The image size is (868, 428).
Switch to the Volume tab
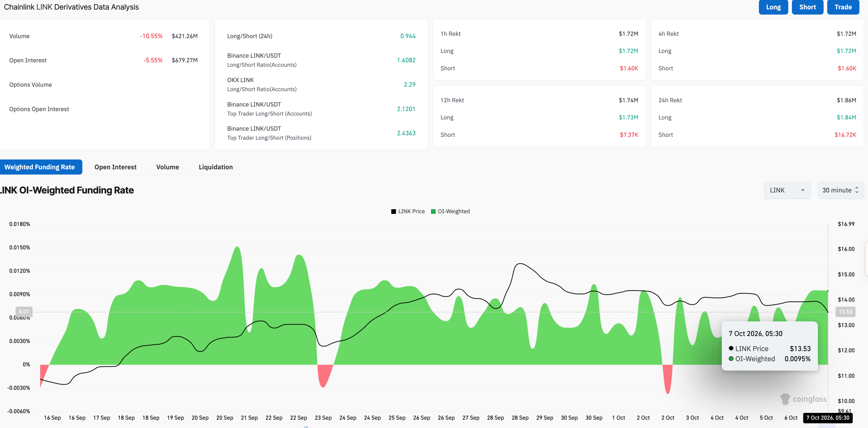[x=168, y=167]
